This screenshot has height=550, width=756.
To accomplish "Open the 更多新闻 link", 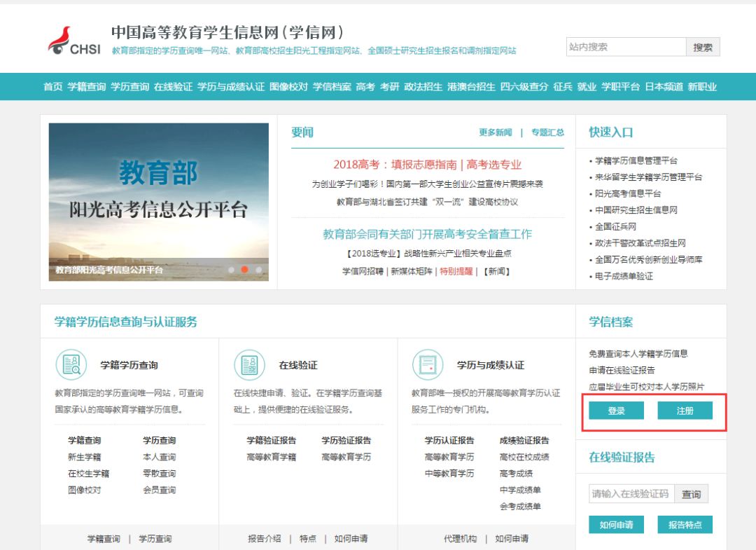I will pyautogui.click(x=495, y=132).
